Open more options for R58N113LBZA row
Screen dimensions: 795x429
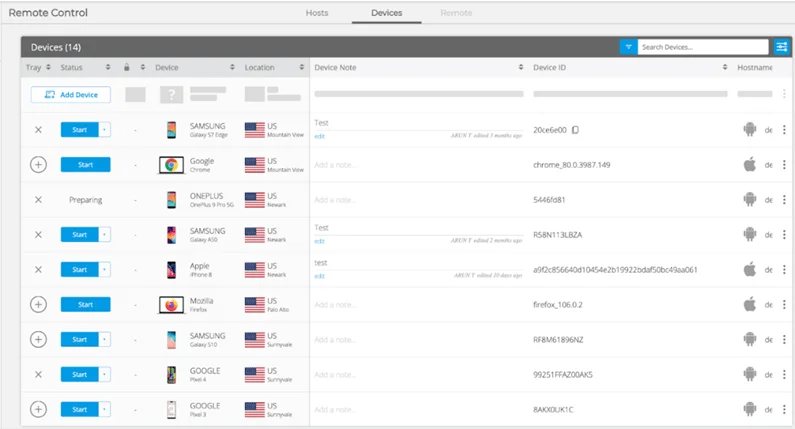tap(784, 235)
